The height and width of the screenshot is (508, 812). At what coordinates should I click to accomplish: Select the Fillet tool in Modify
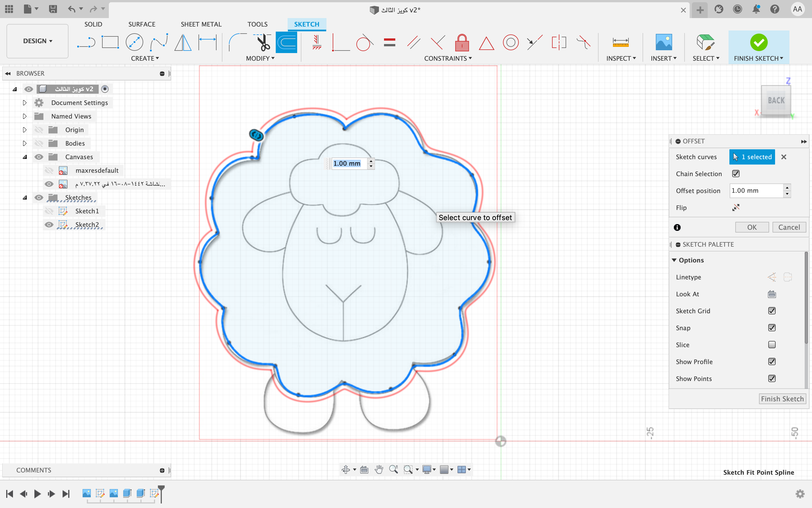click(238, 43)
